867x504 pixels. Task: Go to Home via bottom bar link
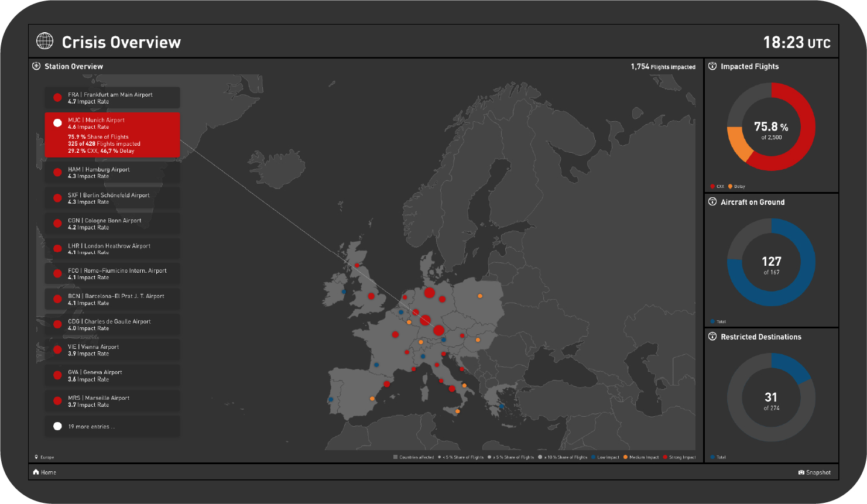tap(49, 472)
